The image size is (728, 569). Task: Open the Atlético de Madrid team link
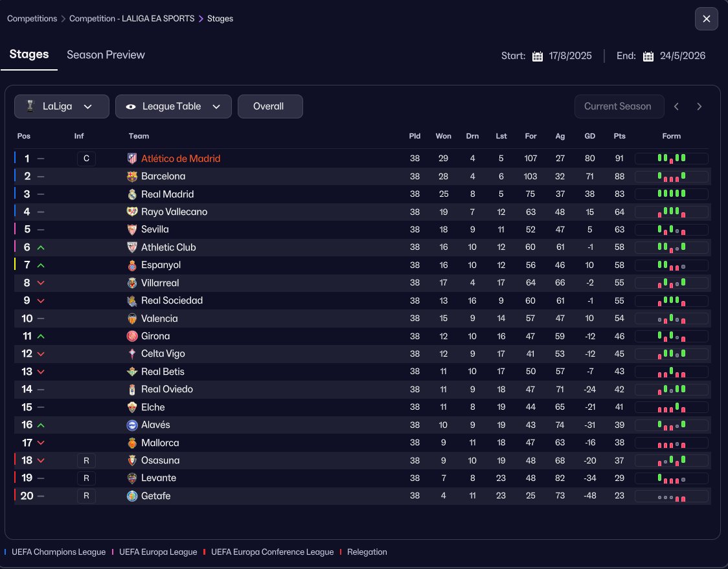coord(181,159)
